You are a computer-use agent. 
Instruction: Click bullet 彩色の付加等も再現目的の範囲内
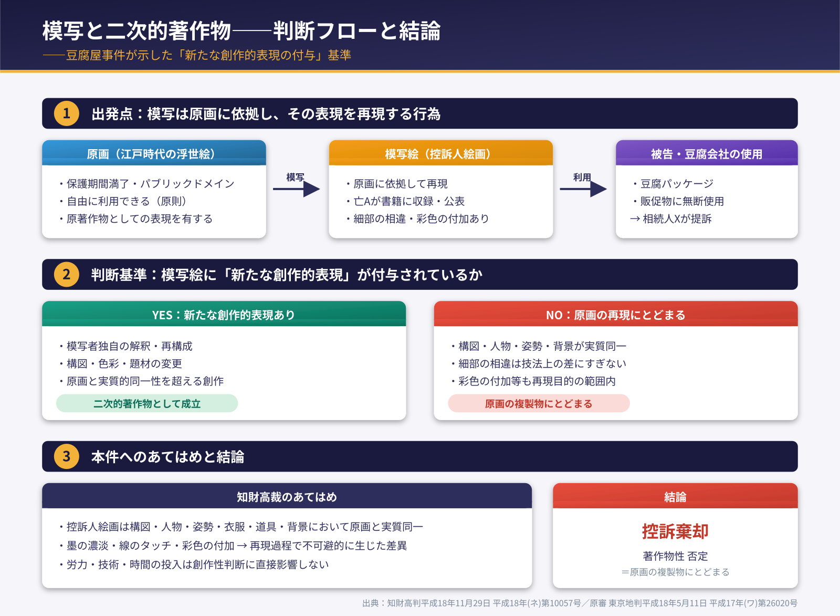[x=532, y=381]
